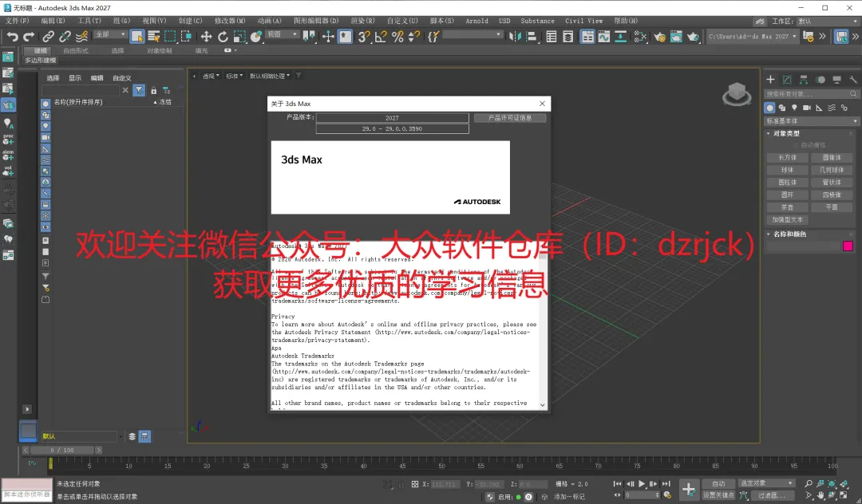Open Select by Name list icon
862x504 pixels.
pyautogui.click(x=153, y=36)
